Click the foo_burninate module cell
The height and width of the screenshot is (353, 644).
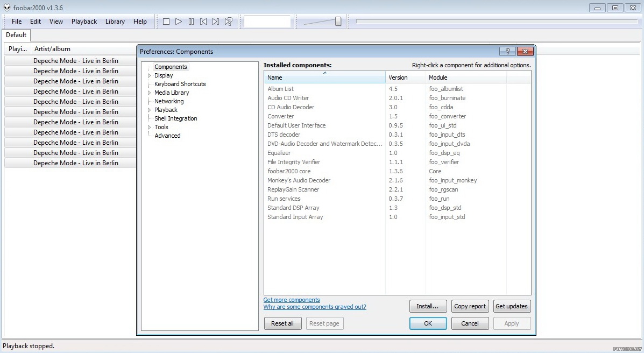pyautogui.click(x=447, y=98)
